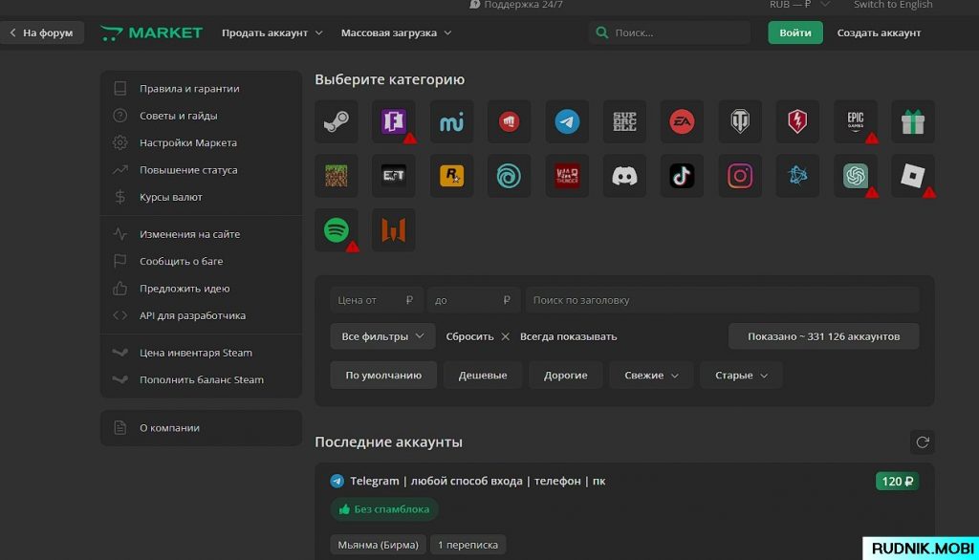The width and height of the screenshot is (979, 560).
Task: Pick the Instagram category icon
Action: [x=740, y=176]
